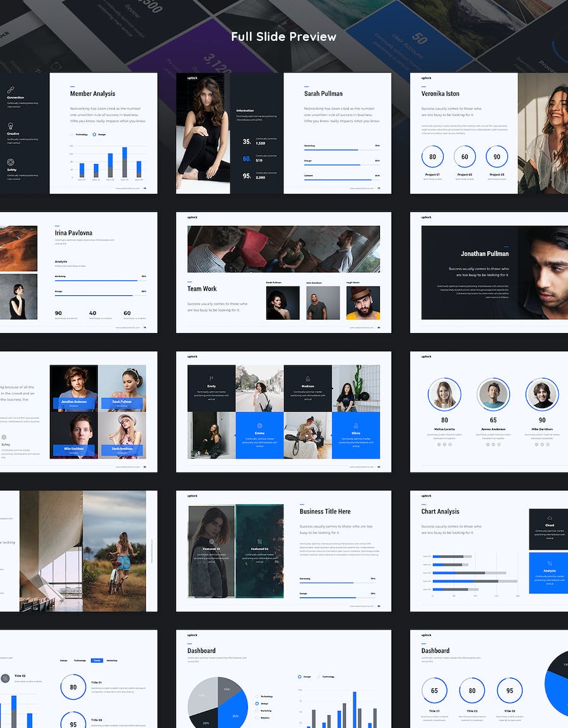
Task: Click the Analysis icon in blue card
Action: (x=549, y=563)
